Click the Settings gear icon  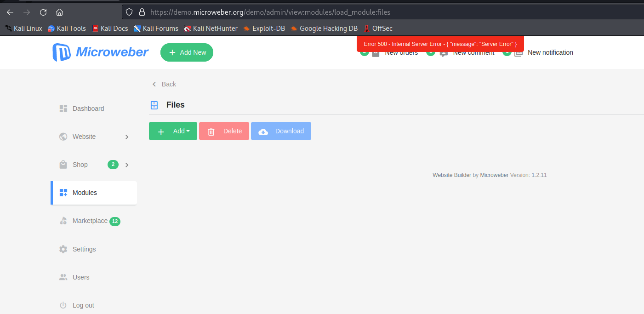coord(63,249)
